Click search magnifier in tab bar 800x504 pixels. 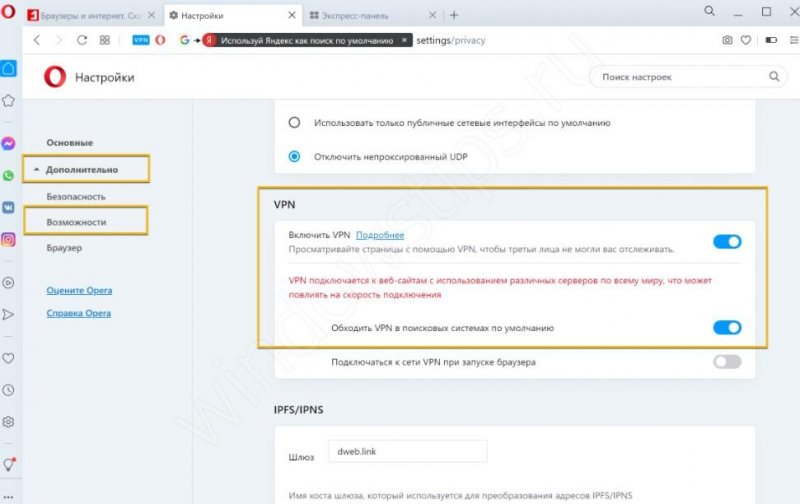click(709, 11)
